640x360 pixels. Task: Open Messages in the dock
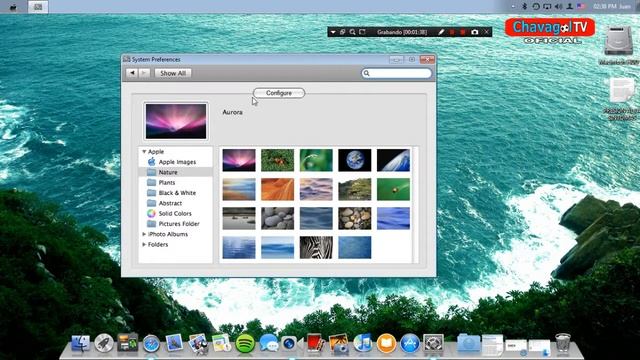269,343
